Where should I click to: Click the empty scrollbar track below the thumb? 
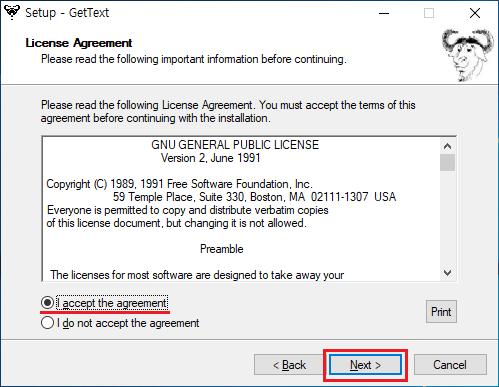[x=447, y=218]
